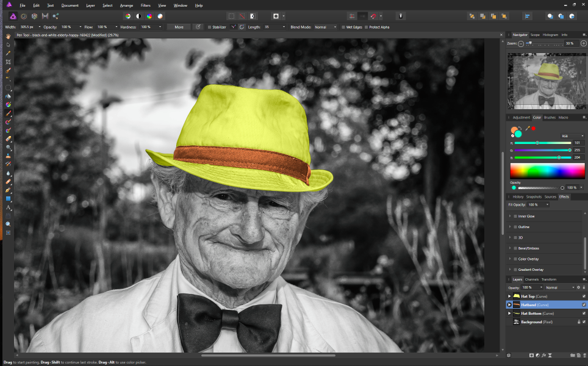Viewport: 588px width, 366px height.
Task: Open the RGB color model dropdown
Action: point(572,135)
